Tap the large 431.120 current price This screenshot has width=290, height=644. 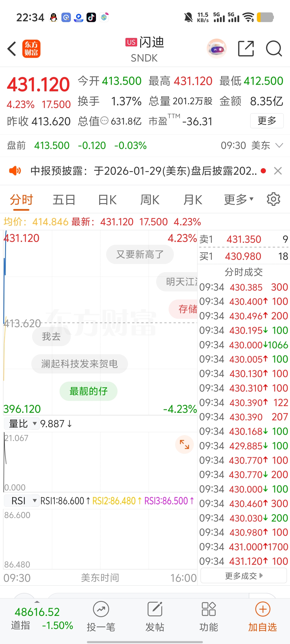click(x=38, y=84)
